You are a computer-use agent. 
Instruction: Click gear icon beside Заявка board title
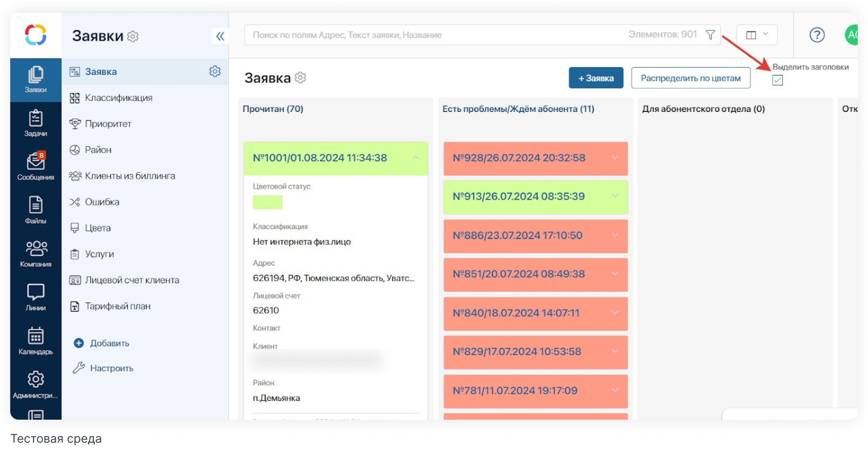300,78
